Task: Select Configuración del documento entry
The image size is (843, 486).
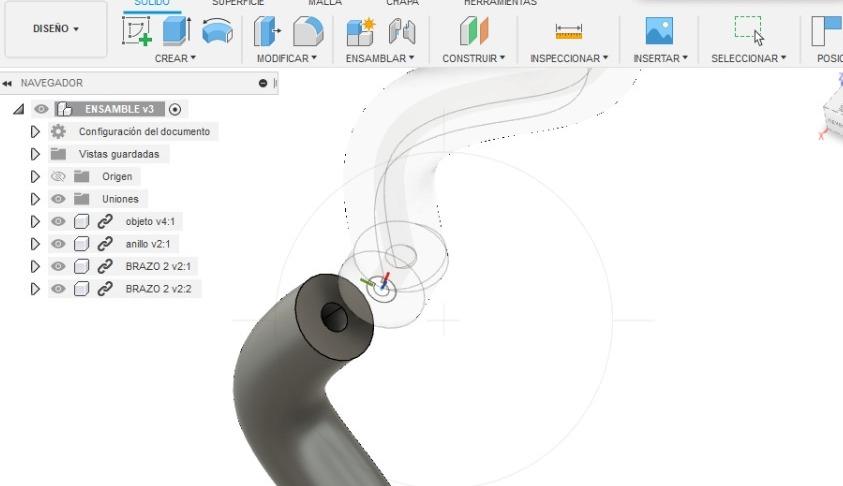Action: [144, 132]
